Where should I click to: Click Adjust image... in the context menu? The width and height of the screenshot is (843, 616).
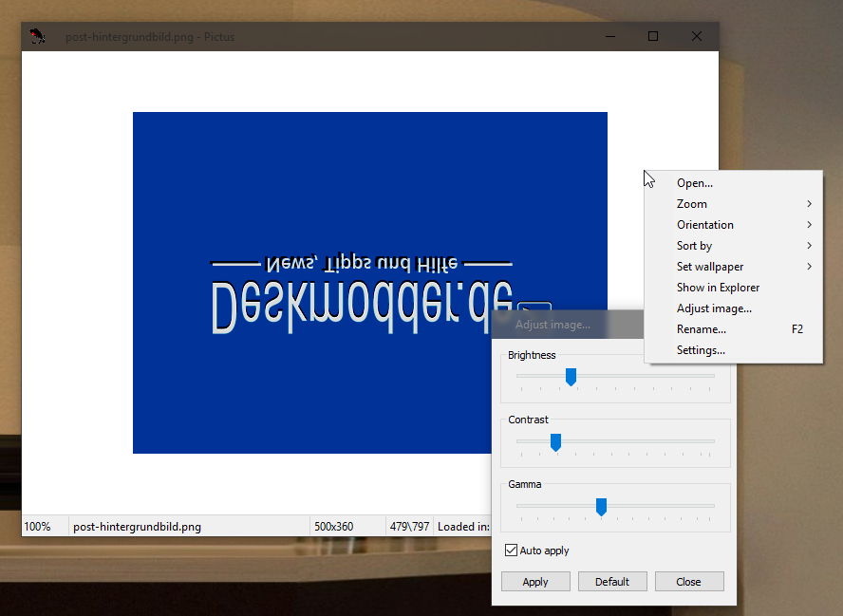point(733,309)
